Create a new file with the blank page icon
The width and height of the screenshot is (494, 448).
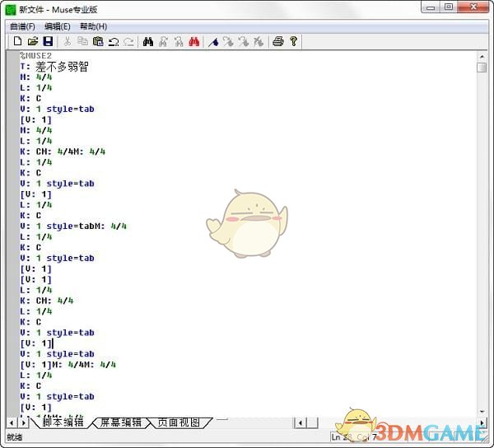(17, 41)
